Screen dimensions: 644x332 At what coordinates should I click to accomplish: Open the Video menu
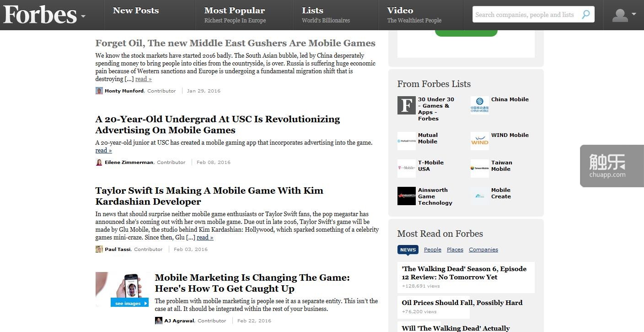point(400,11)
